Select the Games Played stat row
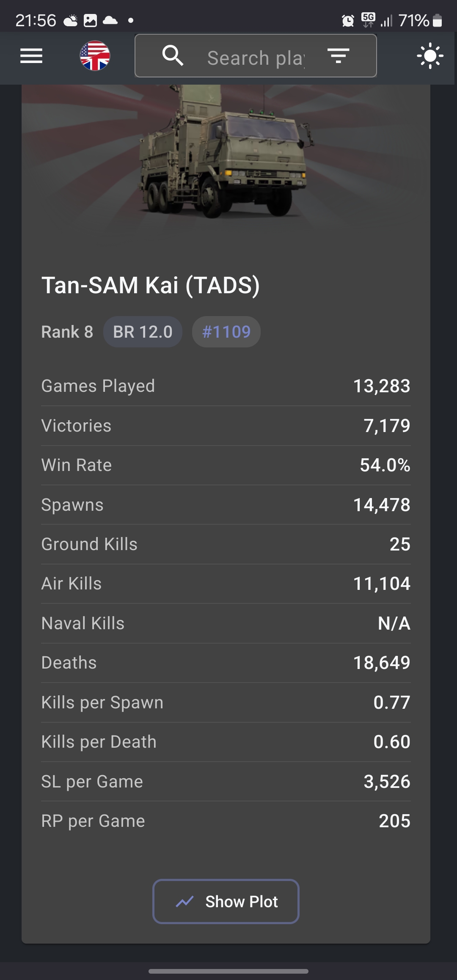The height and width of the screenshot is (980, 457). (226, 386)
